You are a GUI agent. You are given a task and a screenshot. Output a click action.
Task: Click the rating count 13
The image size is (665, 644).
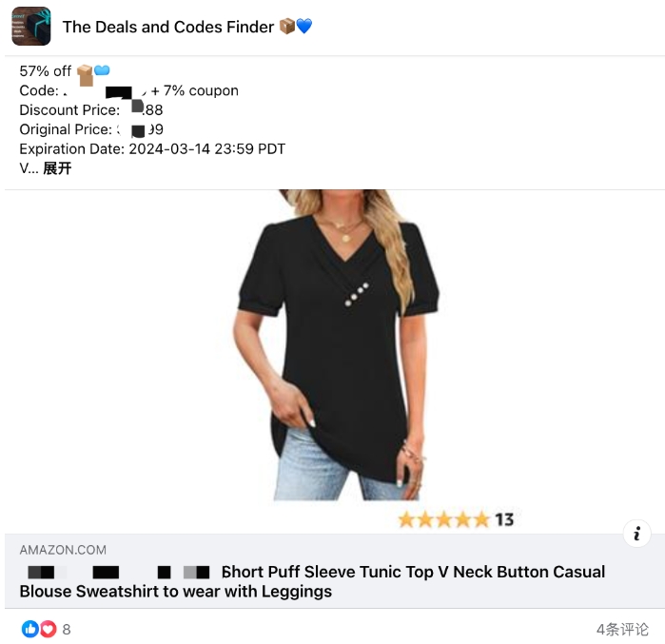[x=504, y=519]
